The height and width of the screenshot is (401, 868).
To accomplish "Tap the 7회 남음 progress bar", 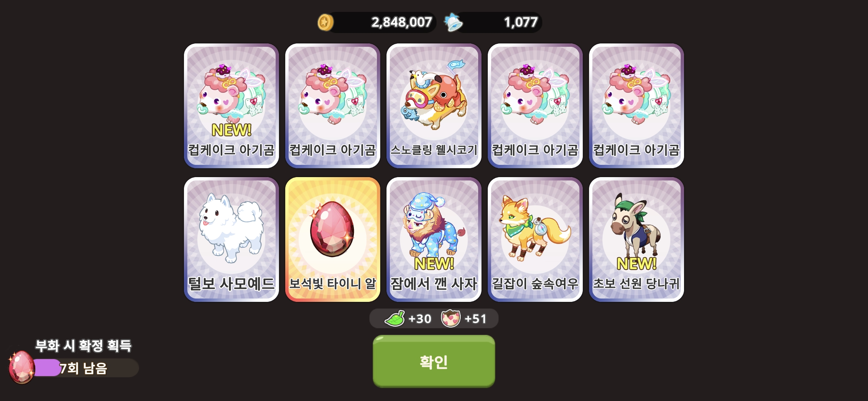I will (x=86, y=368).
